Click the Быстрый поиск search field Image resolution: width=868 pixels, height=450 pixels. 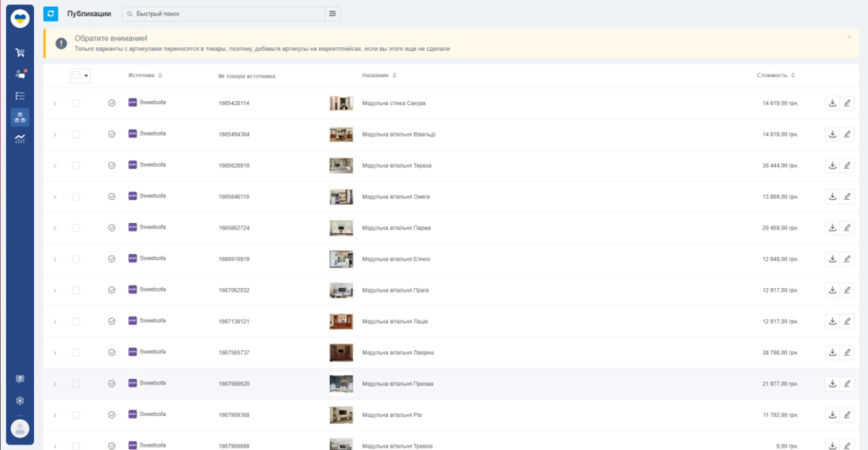click(x=225, y=14)
